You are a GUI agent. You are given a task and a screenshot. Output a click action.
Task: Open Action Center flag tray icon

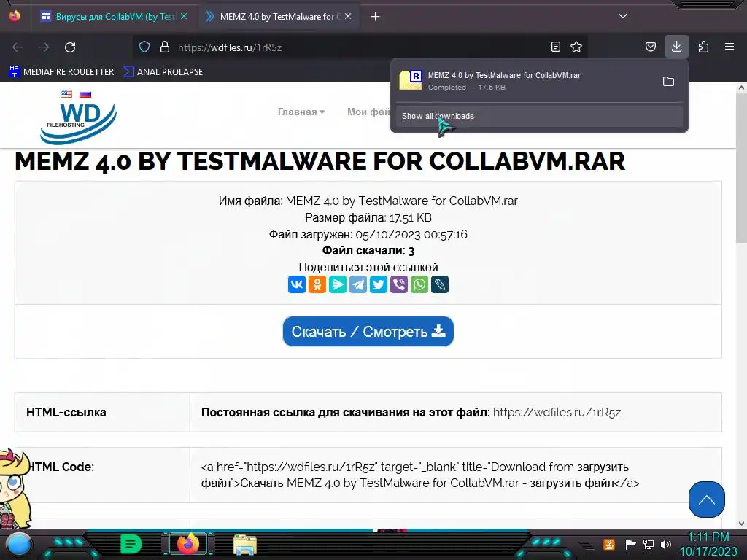tap(630, 544)
